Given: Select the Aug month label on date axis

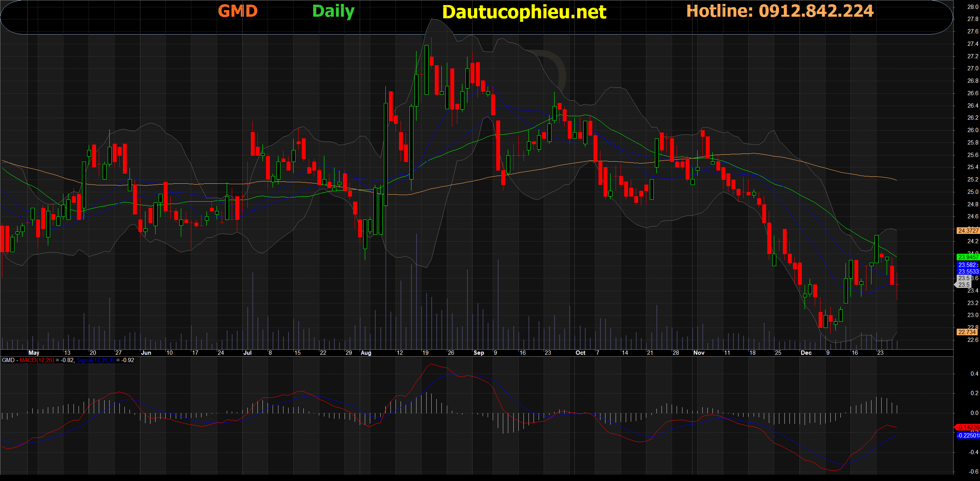Looking at the screenshot, I should tap(366, 353).
